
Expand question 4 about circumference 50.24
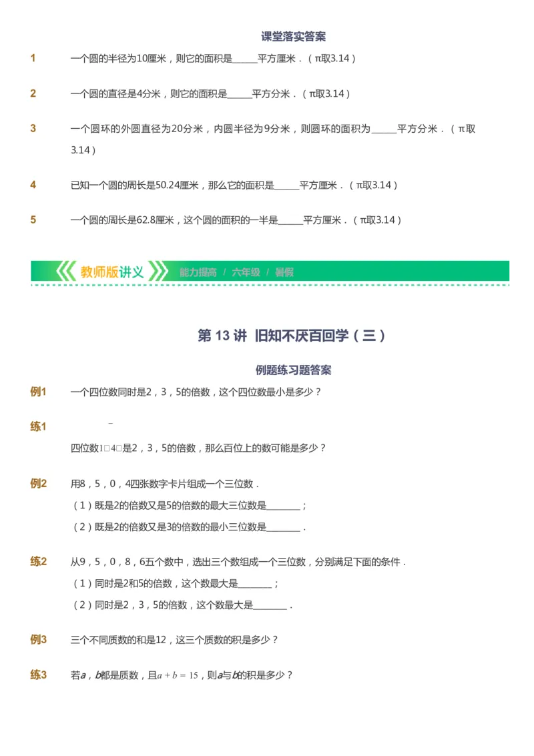(33, 184)
